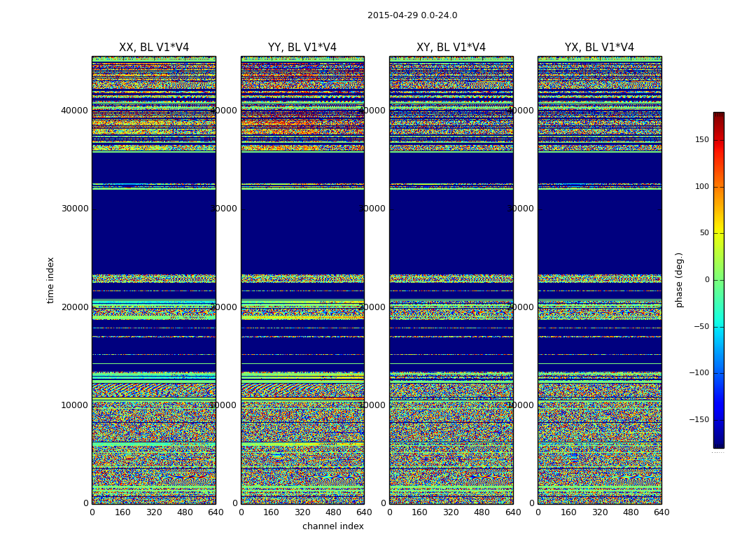Image resolution: width=735 pixels, height=560 pixels.
Task: Click the "channel index" x-axis label
Action: (x=332, y=526)
